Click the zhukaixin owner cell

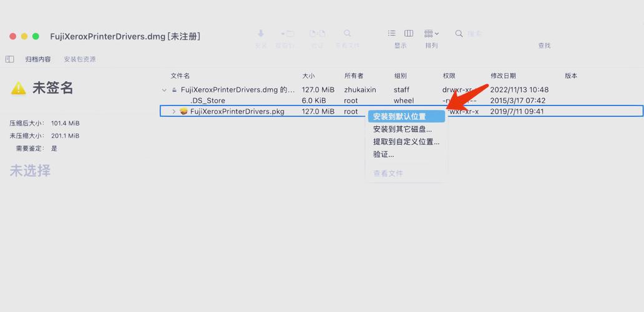tap(360, 90)
